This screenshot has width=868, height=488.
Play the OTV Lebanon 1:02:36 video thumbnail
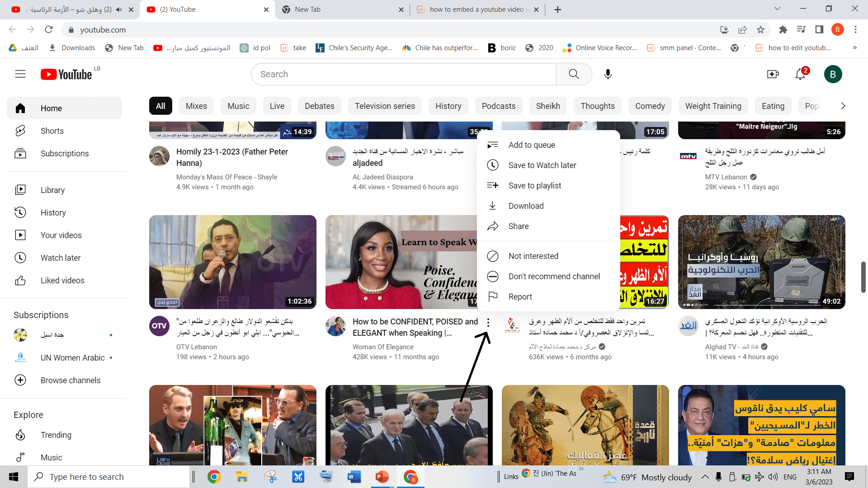point(233,262)
